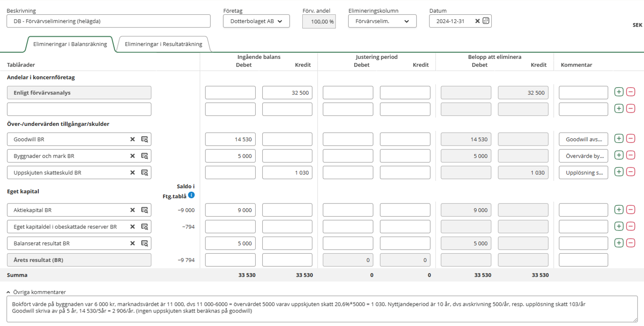
Task: Click info icon next to Saldo i Ftg.tablå
Action: coord(191,195)
